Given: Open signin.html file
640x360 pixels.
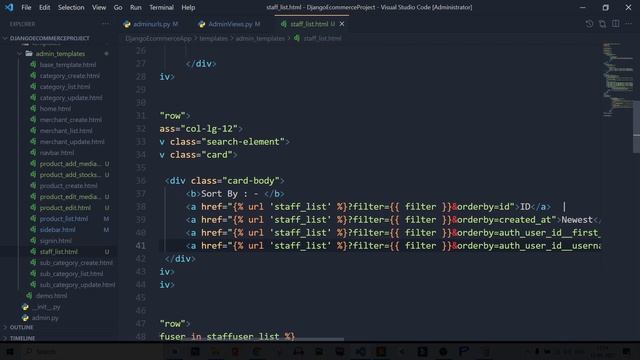Looking at the screenshot, I should (x=56, y=241).
